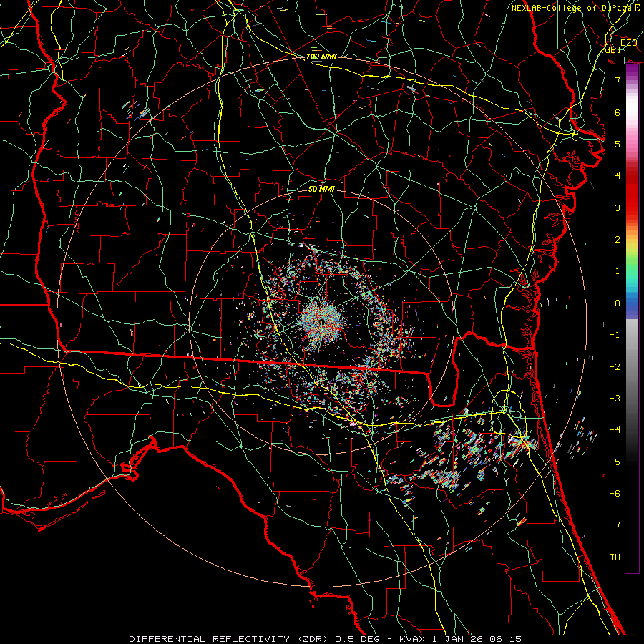Click the "3" value on the color scale

pos(618,208)
